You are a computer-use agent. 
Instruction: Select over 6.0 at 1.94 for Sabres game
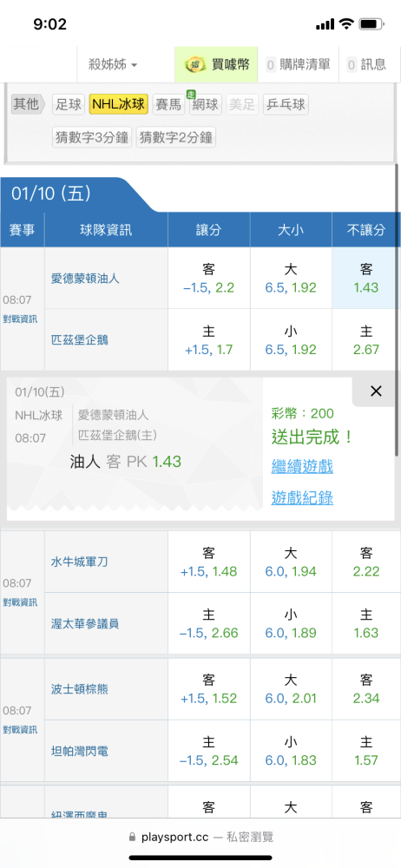(291, 562)
